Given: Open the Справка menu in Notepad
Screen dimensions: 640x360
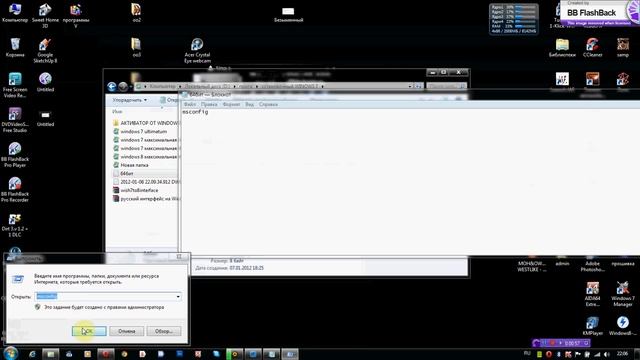Looking at the screenshot, I should point(268,104).
